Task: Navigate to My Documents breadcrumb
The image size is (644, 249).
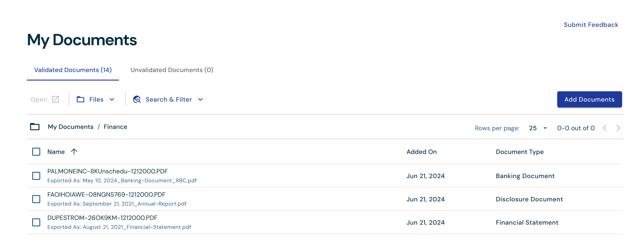Action: point(70,127)
